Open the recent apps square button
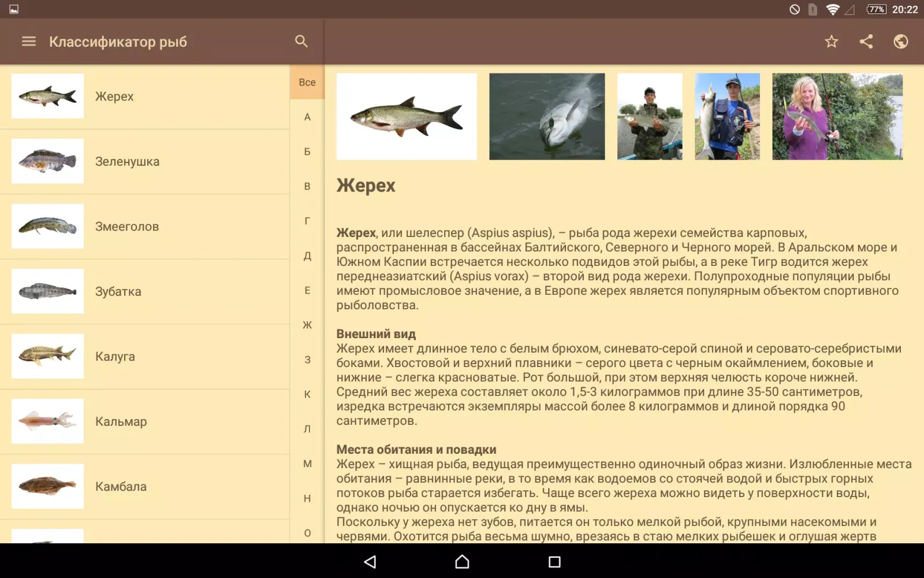 (554, 562)
